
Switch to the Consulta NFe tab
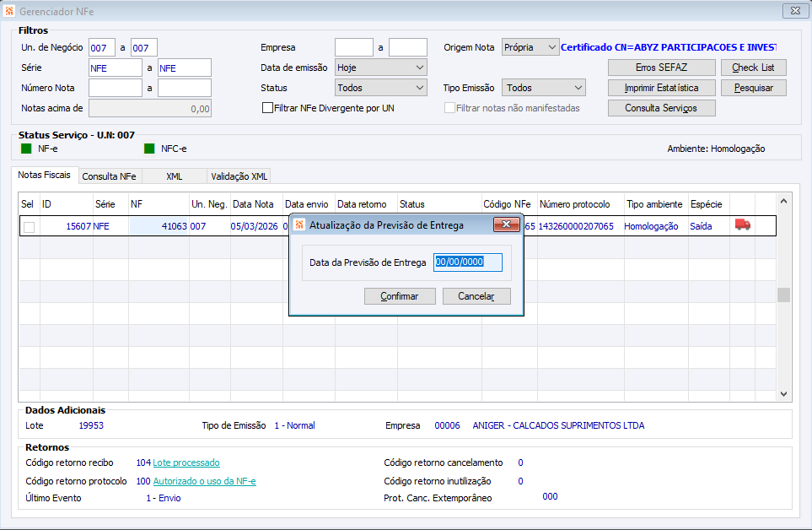pyautogui.click(x=110, y=176)
